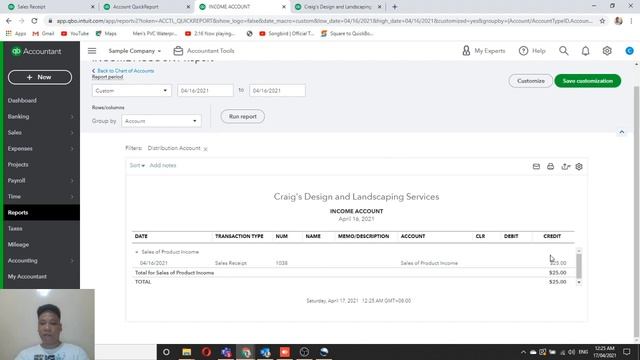Image resolution: width=640 pixels, height=360 pixels.
Task: Close the Sales Receipt tab
Action: (93, 7)
